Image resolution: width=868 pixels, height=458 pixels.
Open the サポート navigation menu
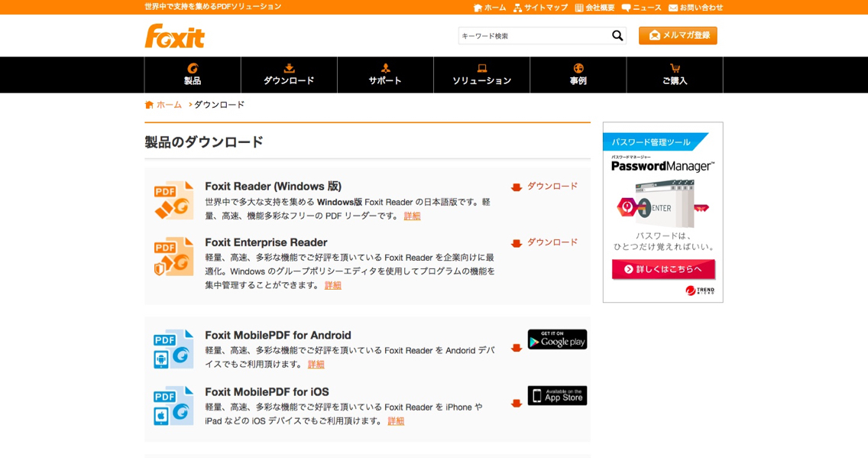385,75
